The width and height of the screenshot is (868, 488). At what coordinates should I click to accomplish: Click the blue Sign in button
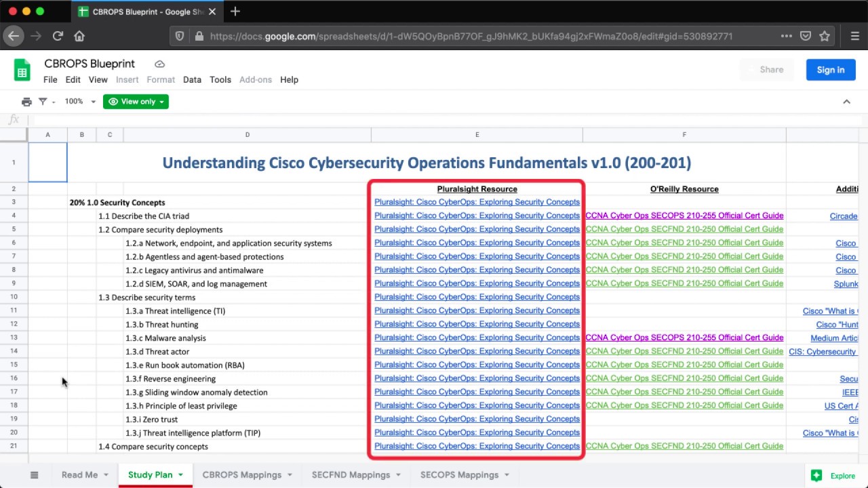pyautogui.click(x=831, y=70)
